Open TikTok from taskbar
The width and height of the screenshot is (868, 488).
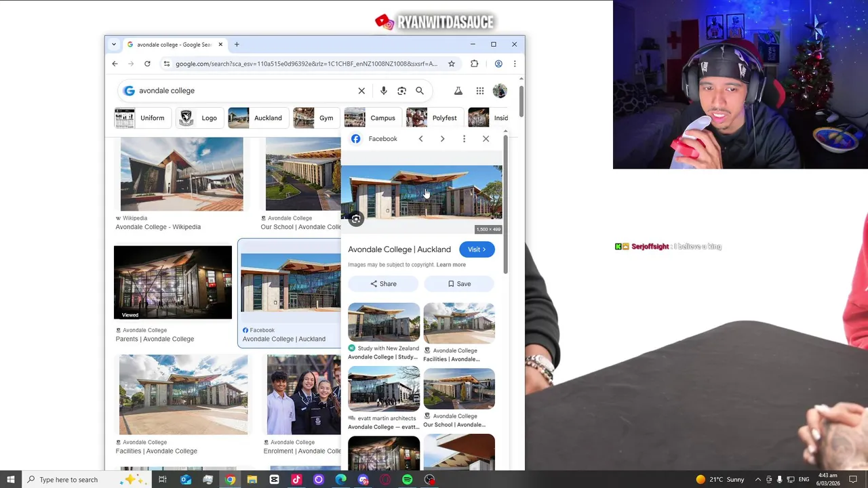click(296, 480)
